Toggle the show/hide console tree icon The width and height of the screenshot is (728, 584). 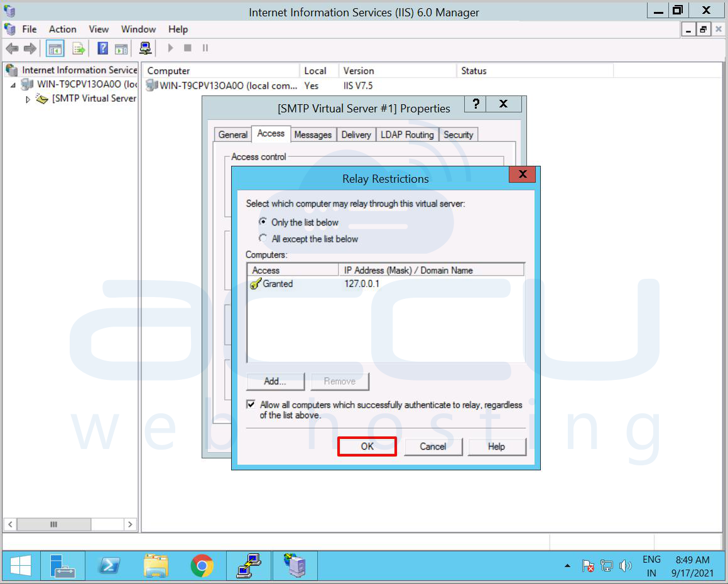coord(55,48)
